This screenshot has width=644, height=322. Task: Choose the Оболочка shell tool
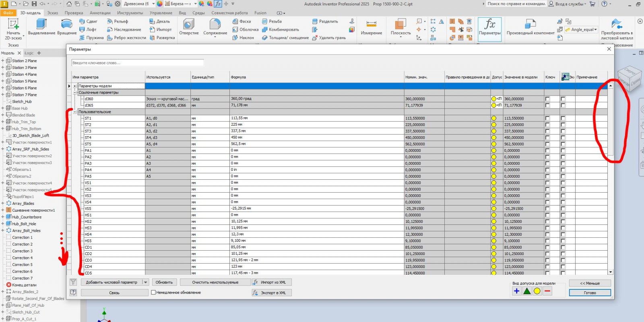[x=246, y=29]
